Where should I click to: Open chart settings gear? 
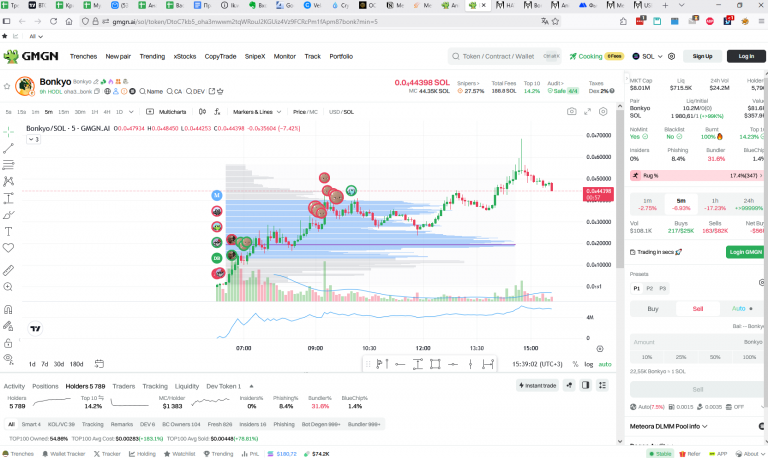[603, 112]
